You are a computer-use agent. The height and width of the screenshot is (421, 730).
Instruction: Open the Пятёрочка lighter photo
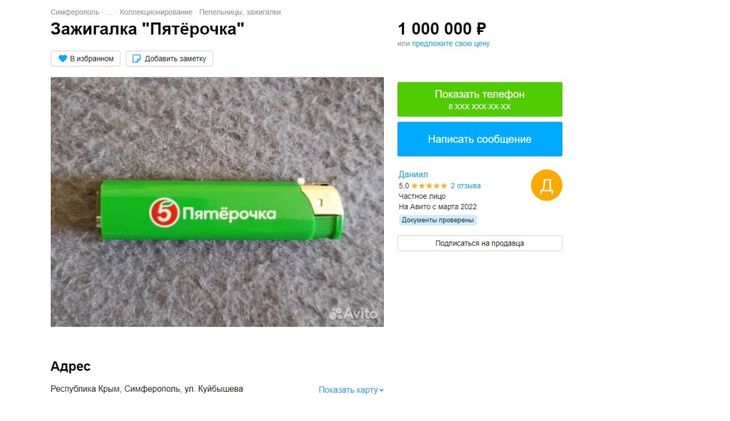[x=217, y=202]
